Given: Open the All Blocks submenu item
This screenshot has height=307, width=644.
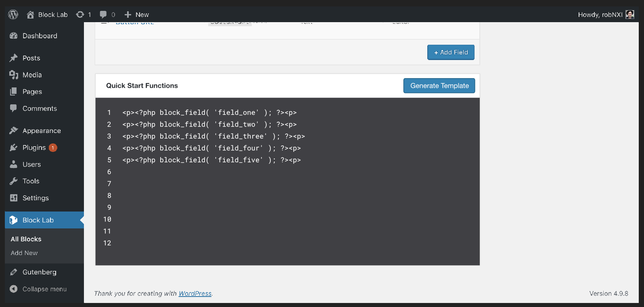Looking at the screenshot, I should point(26,239).
